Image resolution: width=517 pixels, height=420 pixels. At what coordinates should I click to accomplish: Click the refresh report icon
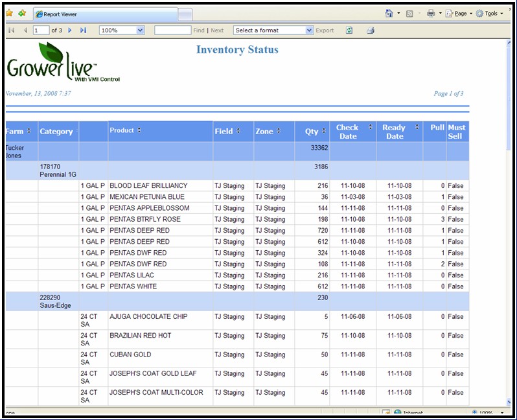(349, 30)
